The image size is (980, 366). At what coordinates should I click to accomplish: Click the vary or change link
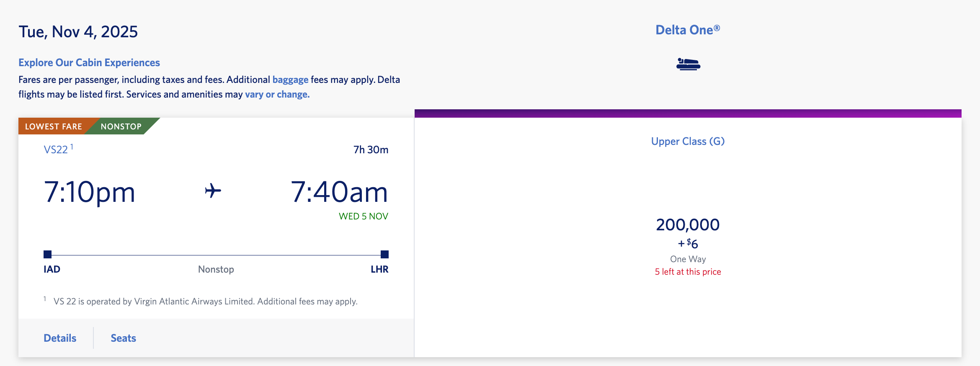pyautogui.click(x=277, y=94)
